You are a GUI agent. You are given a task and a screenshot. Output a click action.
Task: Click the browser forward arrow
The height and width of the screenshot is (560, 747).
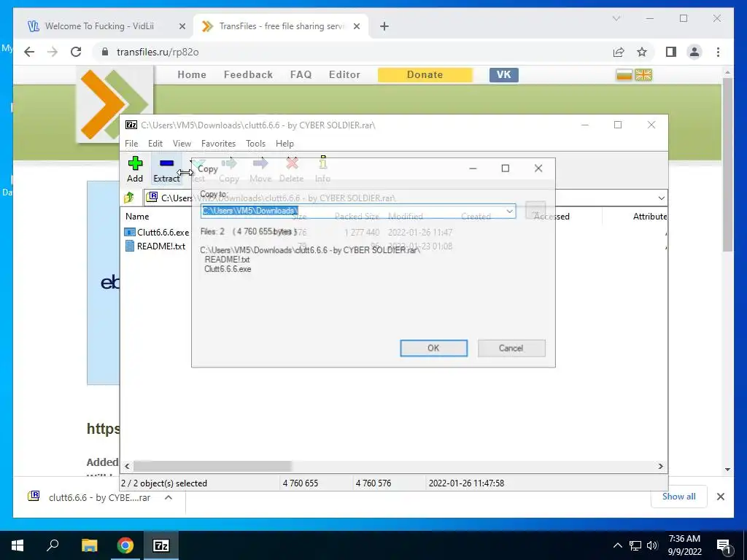tap(53, 52)
